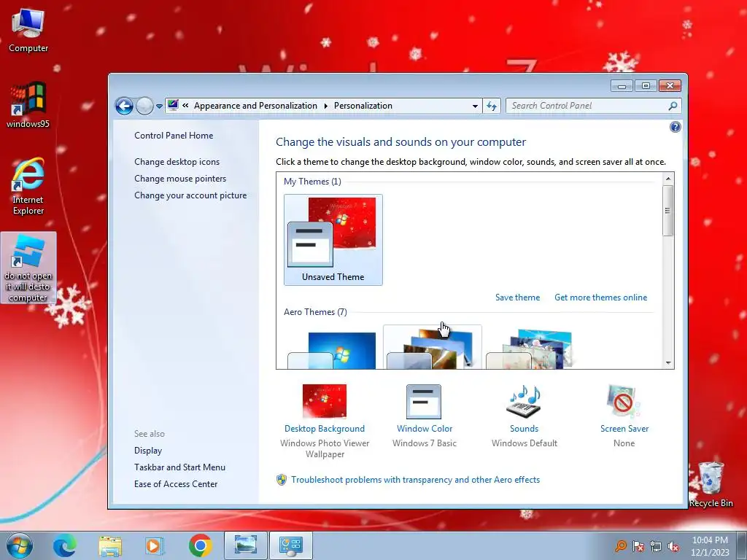Click Get more themes online
This screenshot has width=747, height=560.
[601, 297]
